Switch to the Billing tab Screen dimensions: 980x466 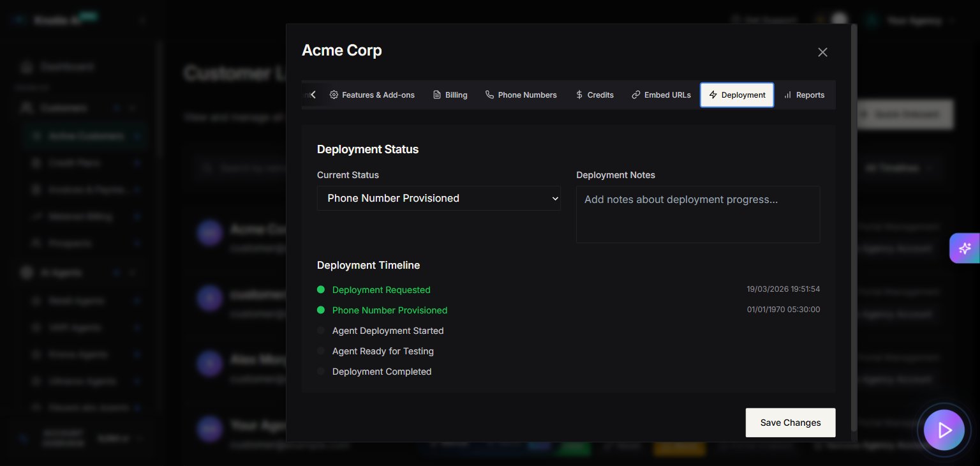click(450, 95)
